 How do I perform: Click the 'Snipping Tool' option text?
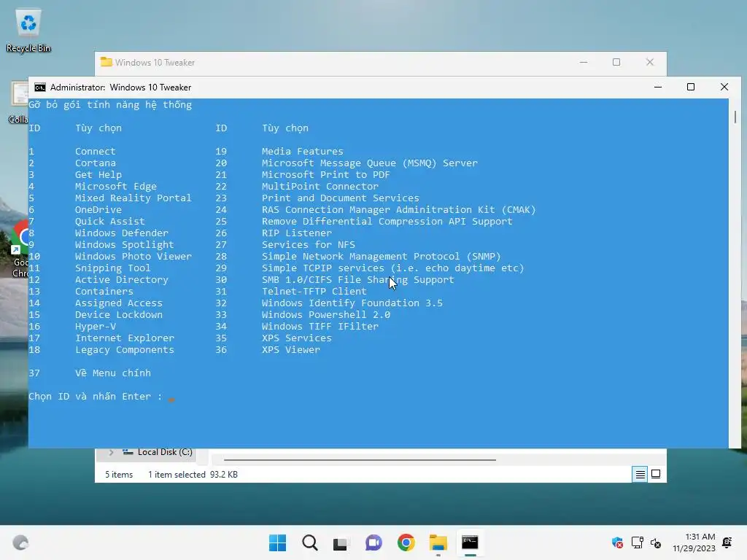[112, 268]
